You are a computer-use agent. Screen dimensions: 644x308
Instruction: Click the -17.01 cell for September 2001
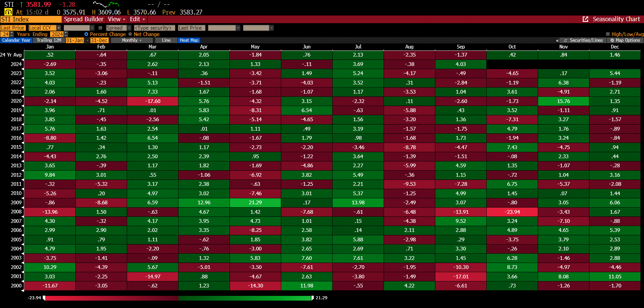pos(461,276)
